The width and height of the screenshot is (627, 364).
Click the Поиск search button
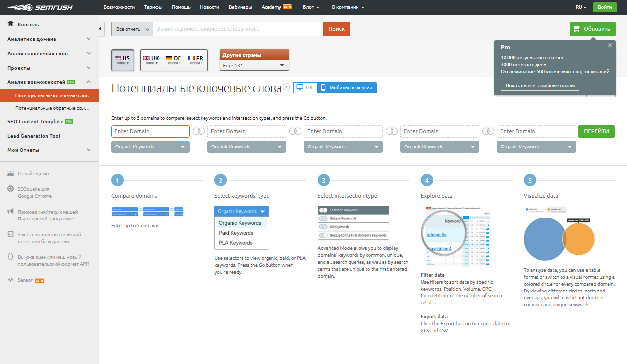click(336, 29)
